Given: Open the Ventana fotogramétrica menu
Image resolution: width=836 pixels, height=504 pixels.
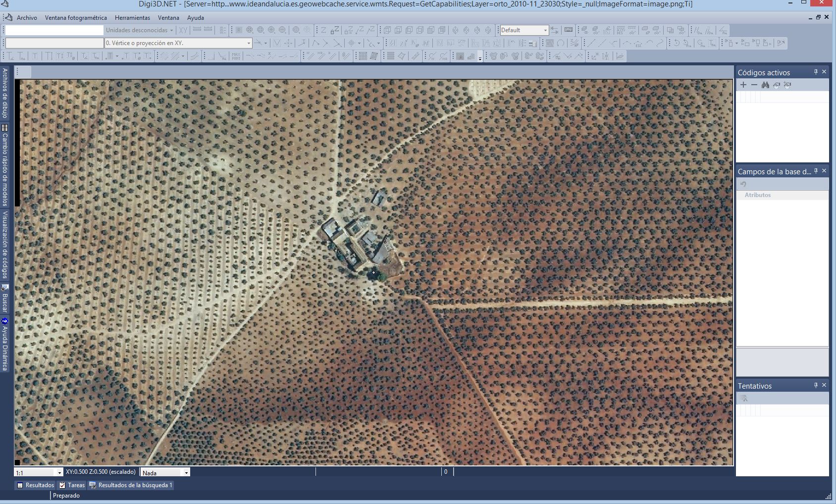Looking at the screenshot, I should tap(76, 18).
